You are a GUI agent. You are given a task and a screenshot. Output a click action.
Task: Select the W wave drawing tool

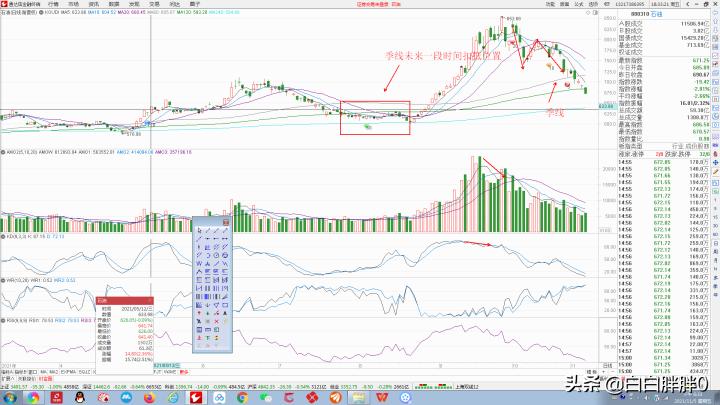click(199, 264)
